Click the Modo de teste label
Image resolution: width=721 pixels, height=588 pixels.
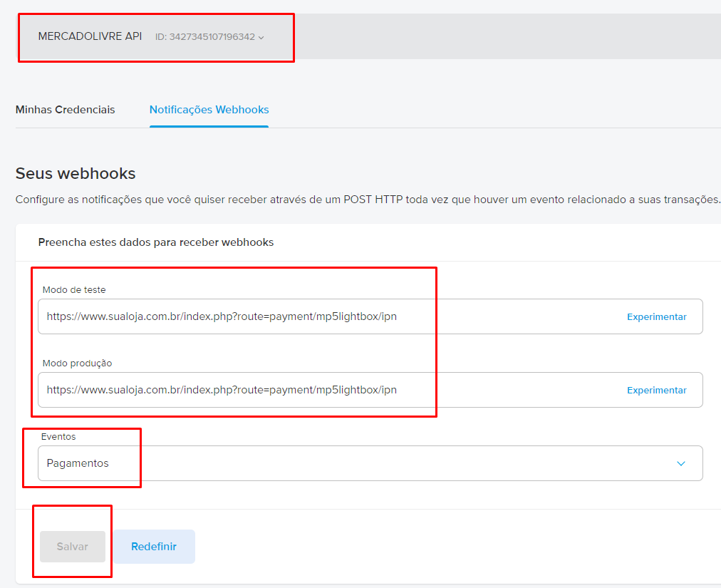click(74, 289)
